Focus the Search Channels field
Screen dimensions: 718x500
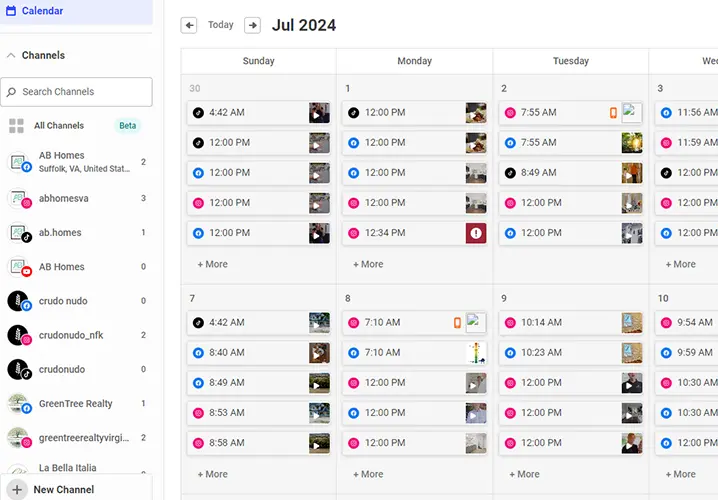click(76, 92)
